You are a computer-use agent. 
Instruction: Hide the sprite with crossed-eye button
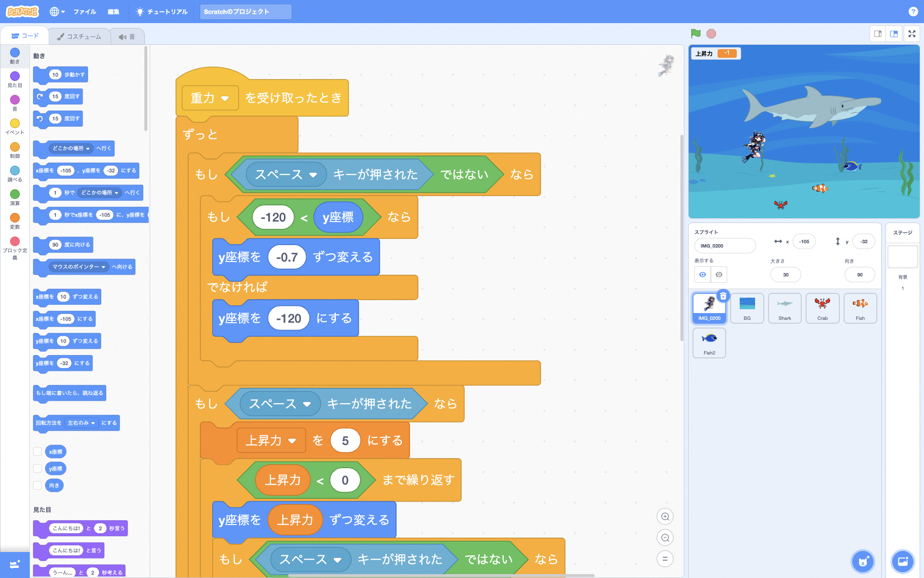[x=719, y=275]
